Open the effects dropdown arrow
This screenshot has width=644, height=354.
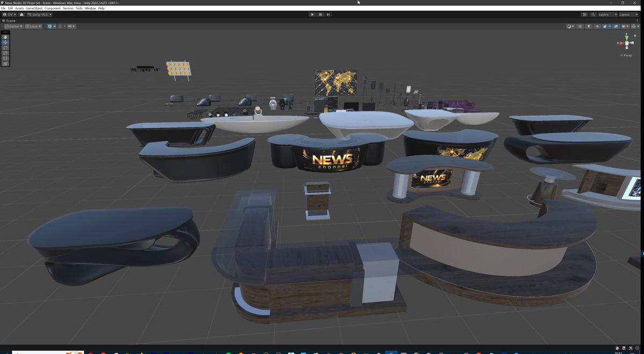tap(610, 26)
